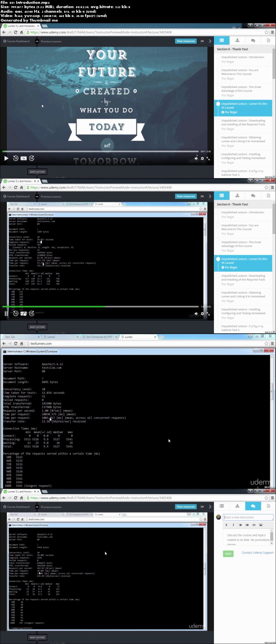Play the paused video in the mountain poster frame
The height and width of the screenshot is (644, 276).
6,158
